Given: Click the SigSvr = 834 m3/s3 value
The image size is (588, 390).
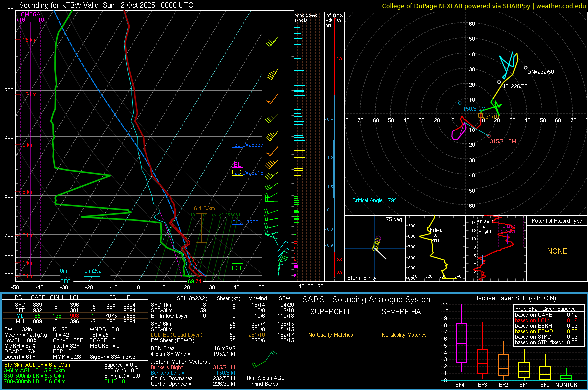Looking at the screenshot, I should pyautogui.click(x=113, y=357).
